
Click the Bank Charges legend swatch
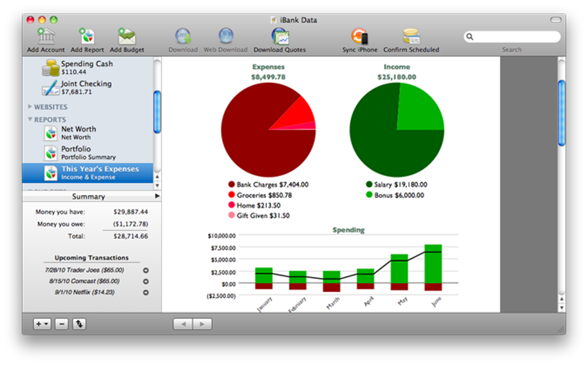pyautogui.click(x=231, y=184)
